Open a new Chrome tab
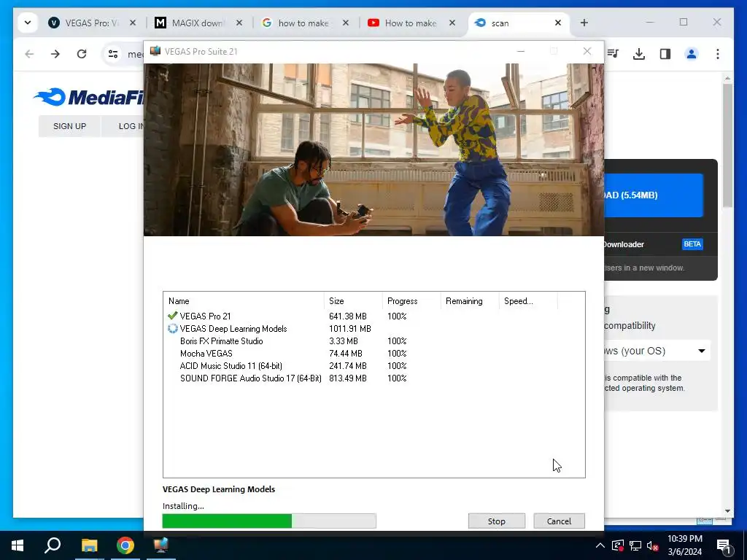The width and height of the screenshot is (747, 560). (584, 23)
